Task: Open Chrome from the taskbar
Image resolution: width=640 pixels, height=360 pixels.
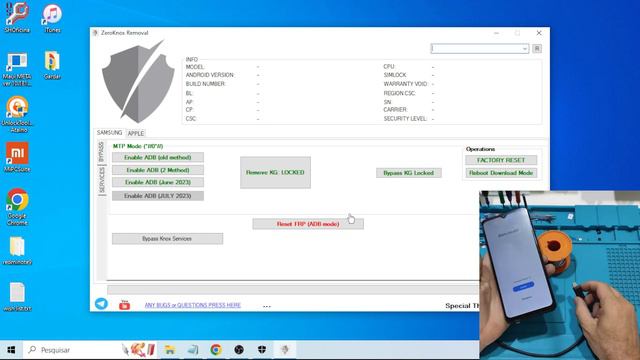Action: pos(216,350)
